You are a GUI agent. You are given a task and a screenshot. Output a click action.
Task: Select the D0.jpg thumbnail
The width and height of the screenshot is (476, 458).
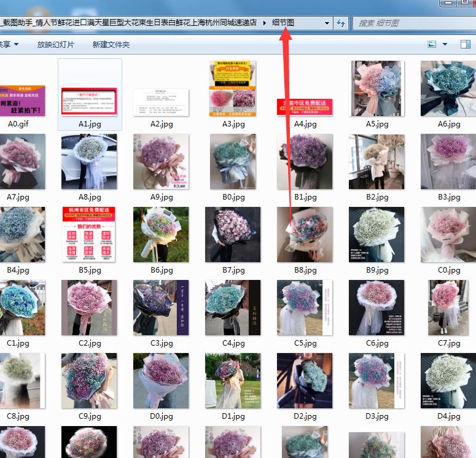coord(161,381)
